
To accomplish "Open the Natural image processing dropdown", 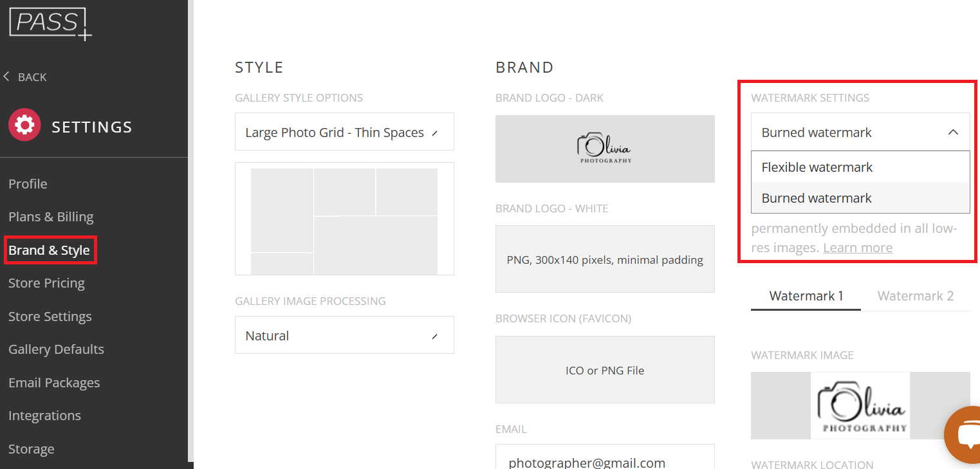I will 344,335.
